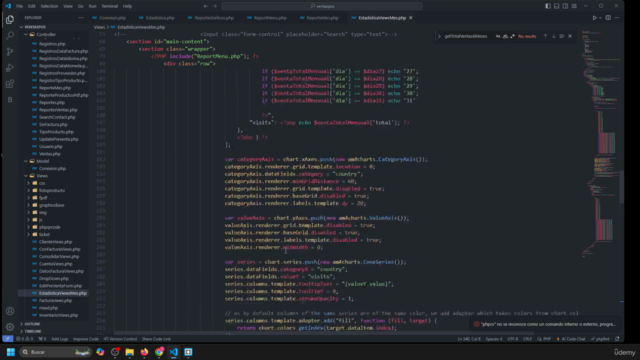
Task: Close the find widget
Action: [x=570, y=36]
